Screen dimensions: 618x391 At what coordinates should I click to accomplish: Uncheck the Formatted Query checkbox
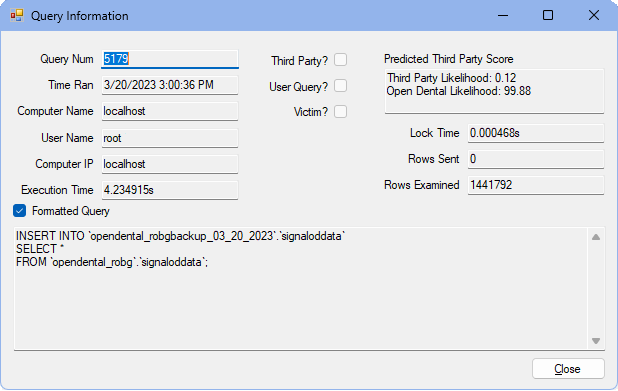tap(20, 211)
